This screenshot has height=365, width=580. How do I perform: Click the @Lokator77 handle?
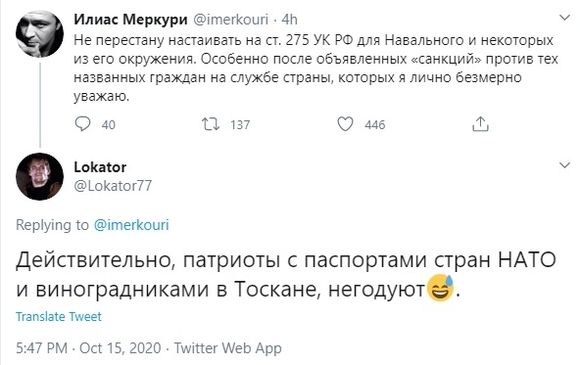tap(113, 185)
